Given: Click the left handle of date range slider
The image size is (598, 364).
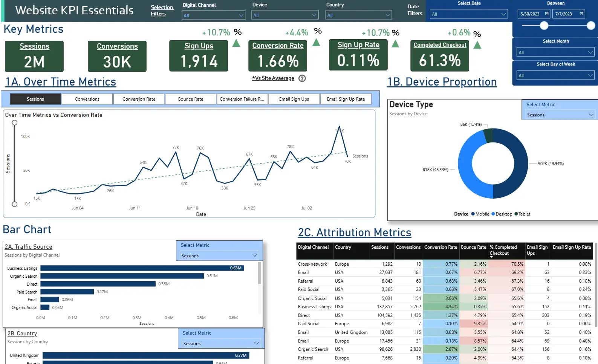Looking at the screenshot, I should 544,26.
